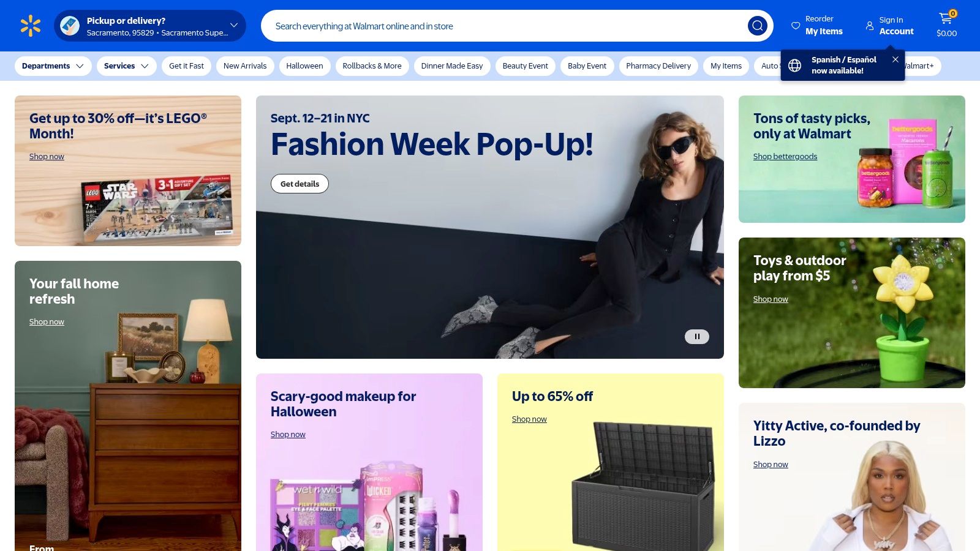Open Dinner Made Easy pill

tap(452, 66)
